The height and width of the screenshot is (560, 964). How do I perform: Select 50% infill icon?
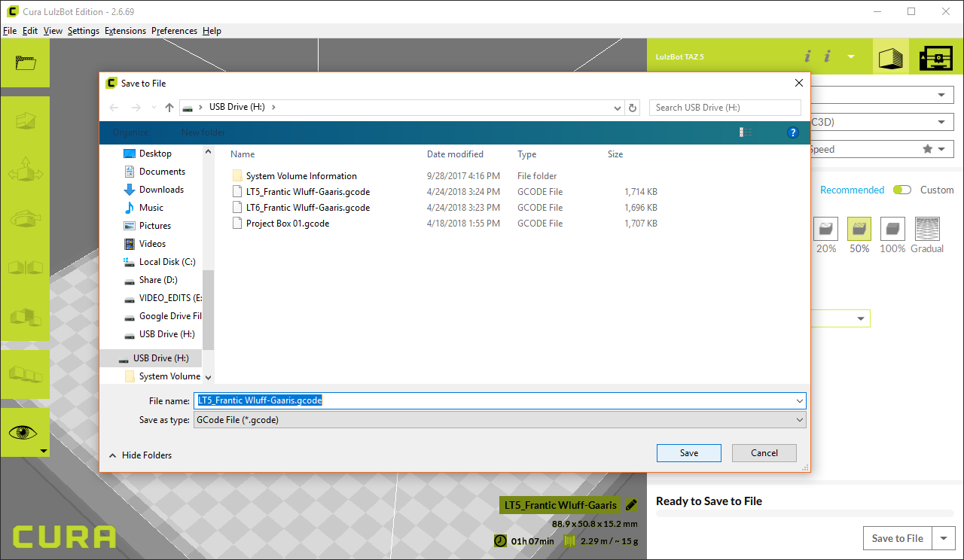(x=859, y=229)
